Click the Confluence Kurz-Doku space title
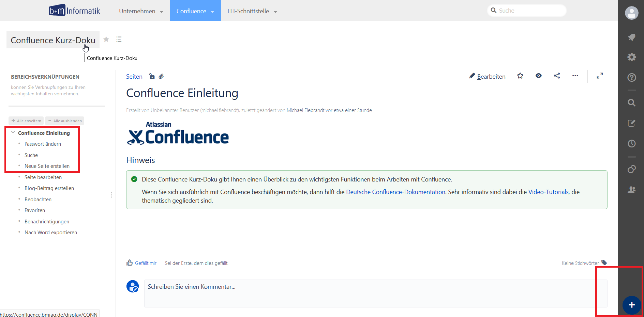Viewport: 644px width, 317px height. [53, 40]
